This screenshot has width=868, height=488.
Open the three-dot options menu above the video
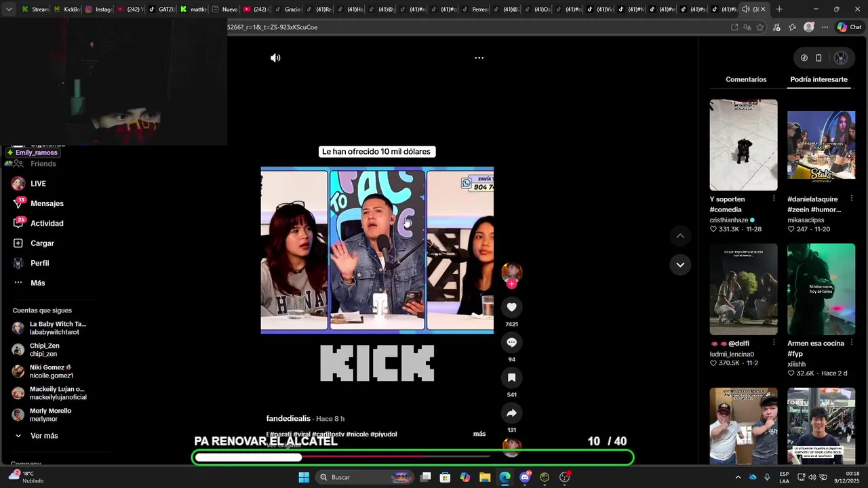pyautogui.click(x=479, y=58)
